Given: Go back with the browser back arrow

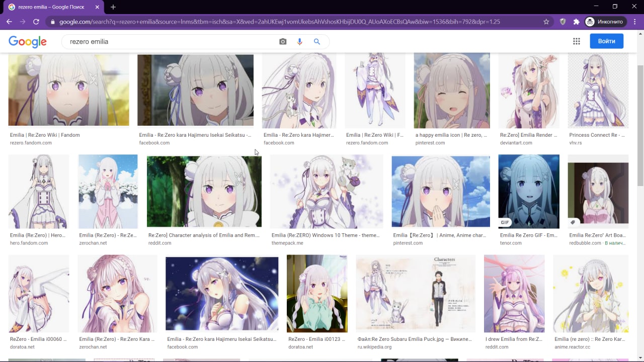Looking at the screenshot, I should (9, 22).
